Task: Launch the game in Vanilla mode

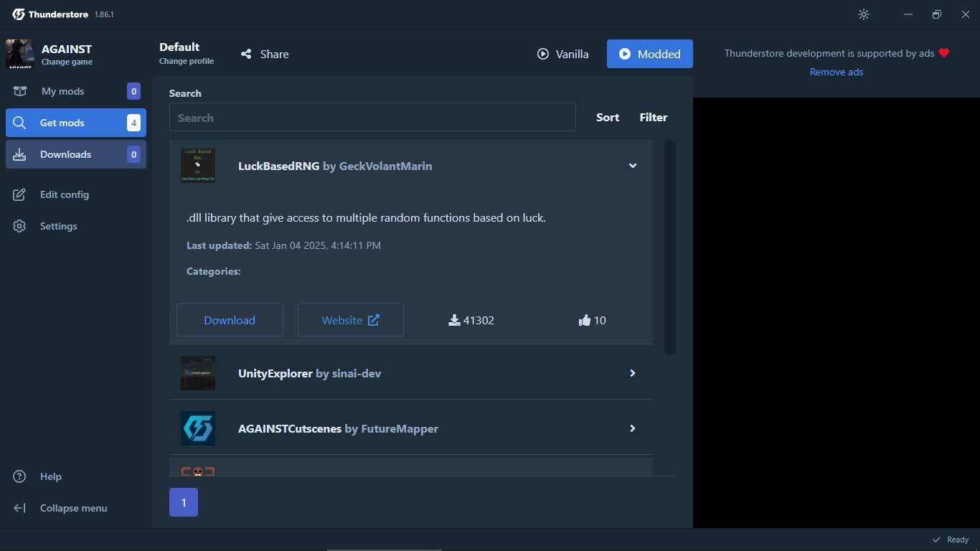Action: [563, 54]
